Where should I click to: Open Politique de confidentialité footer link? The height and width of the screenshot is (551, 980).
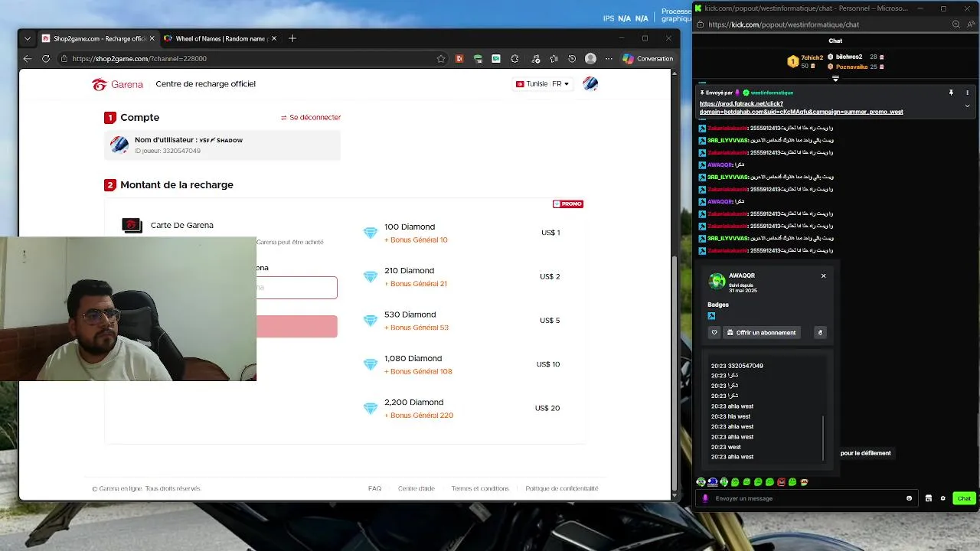[562, 488]
